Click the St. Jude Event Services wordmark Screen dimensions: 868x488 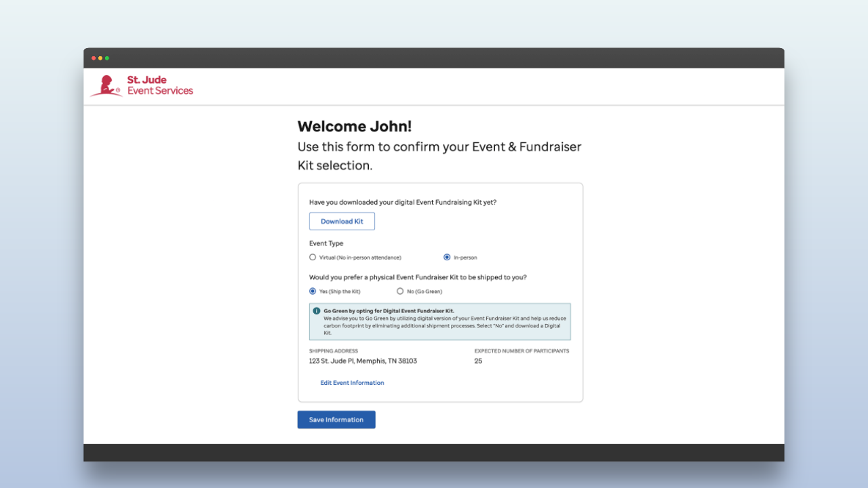pos(160,85)
